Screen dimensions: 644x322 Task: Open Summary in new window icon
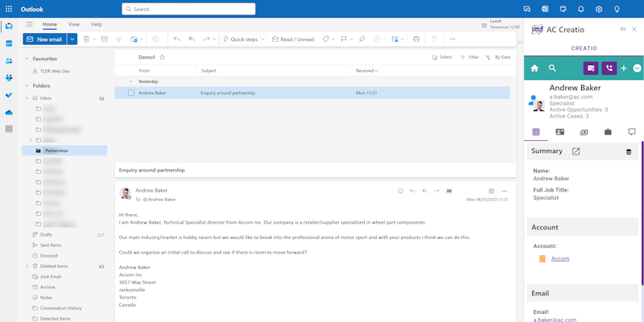click(576, 151)
